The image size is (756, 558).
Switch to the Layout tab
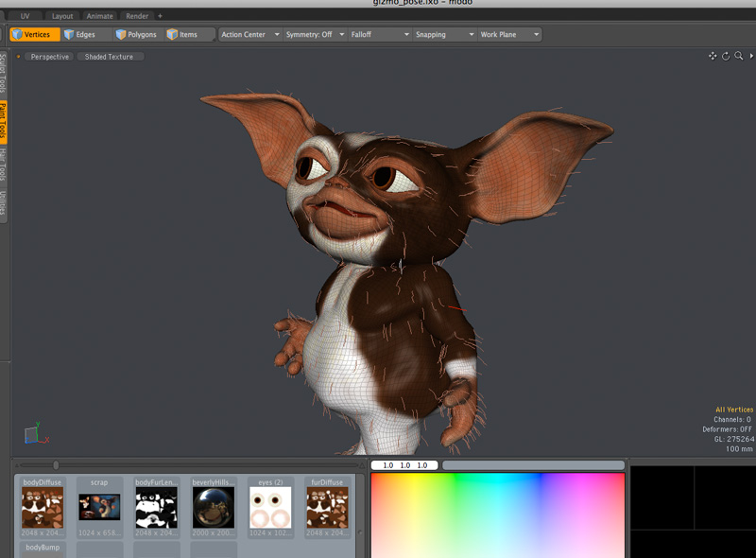62,16
